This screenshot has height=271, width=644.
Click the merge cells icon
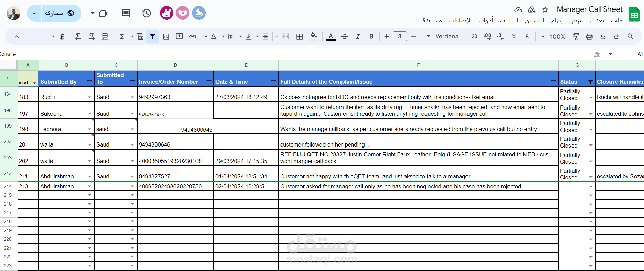286,36
